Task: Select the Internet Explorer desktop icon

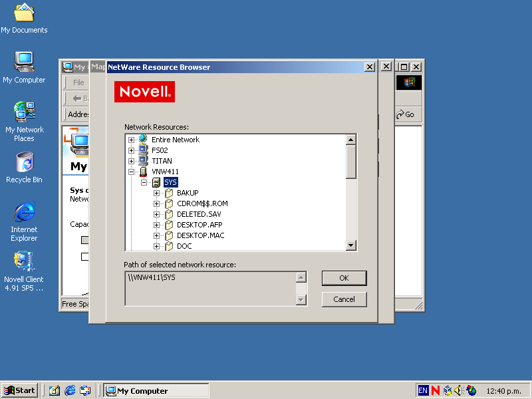Action: [x=24, y=221]
